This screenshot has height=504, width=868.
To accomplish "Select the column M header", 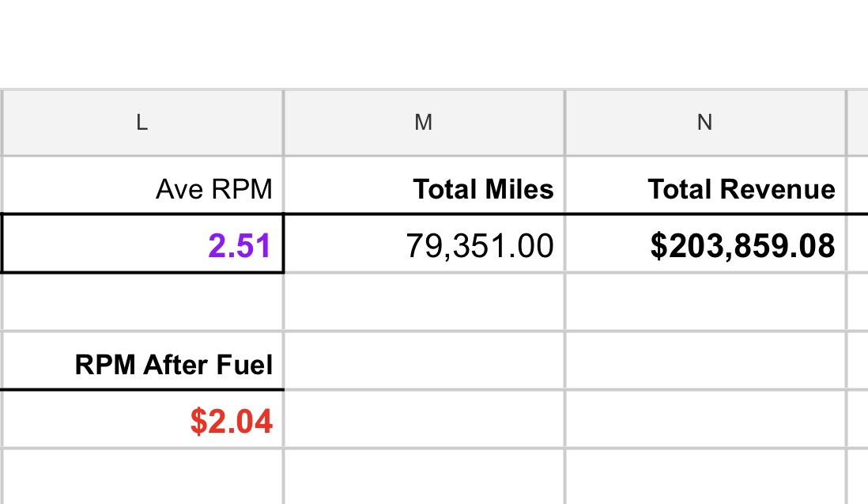I will (424, 122).
